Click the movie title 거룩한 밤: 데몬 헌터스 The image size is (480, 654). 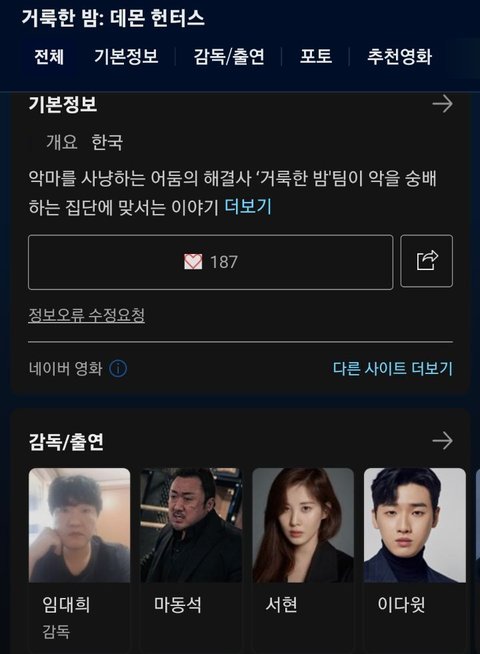click(x=113, y=19)
